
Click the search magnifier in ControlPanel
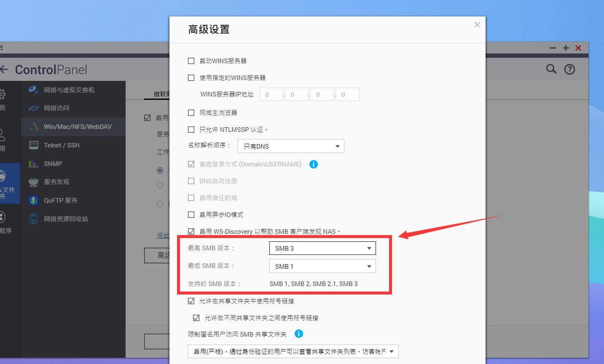[x=551, y=69]
